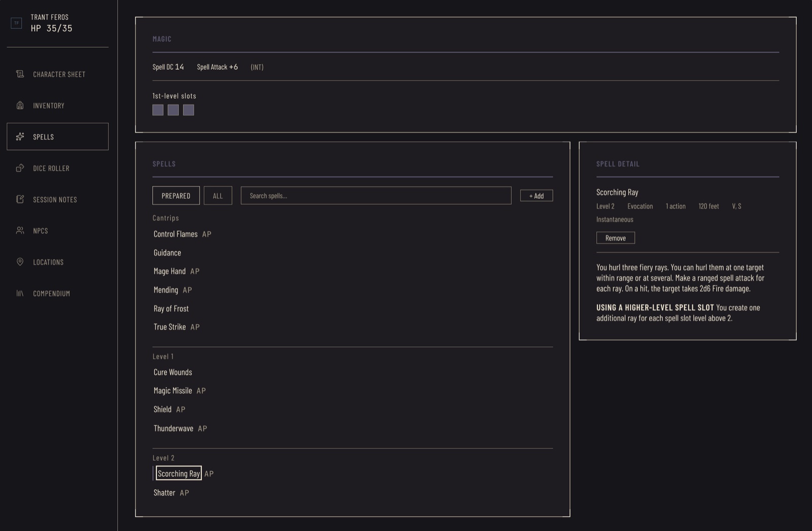812x531 pixels.
Task: Open the Inventory page
Action: 58,106
